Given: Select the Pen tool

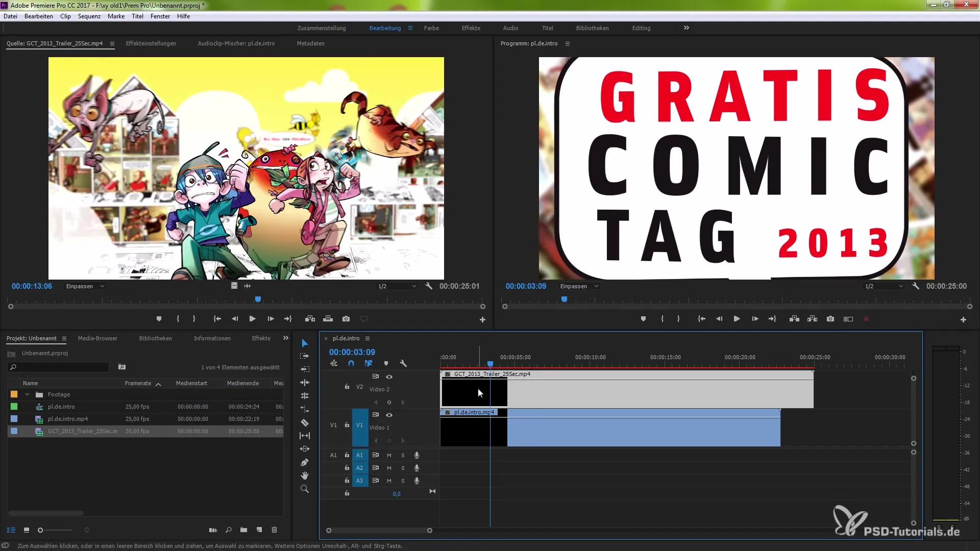Looking at the screenshot, I should (305, 462).
